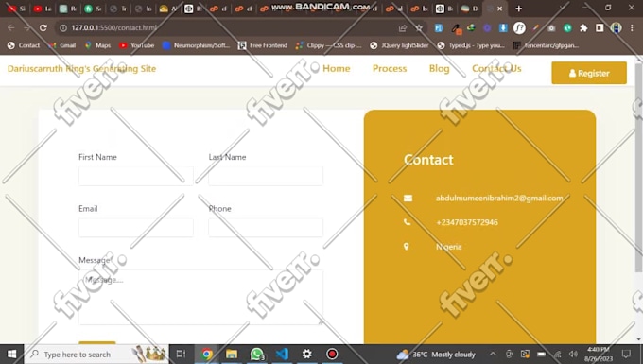Click the +2347037572946 phone number
643x364 pixels.
click(467, 222)
